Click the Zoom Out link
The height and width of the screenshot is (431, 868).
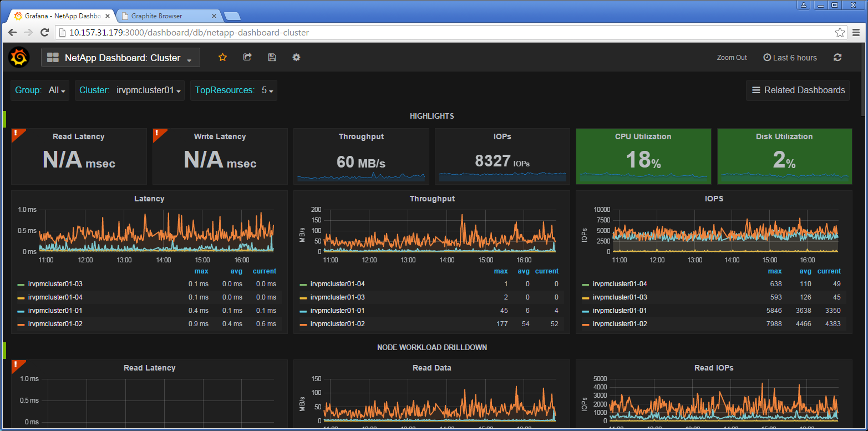click(732, 58)
